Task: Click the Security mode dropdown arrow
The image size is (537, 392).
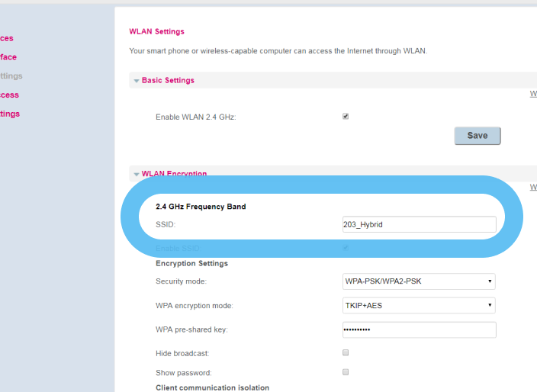Action: coord(489,281)
